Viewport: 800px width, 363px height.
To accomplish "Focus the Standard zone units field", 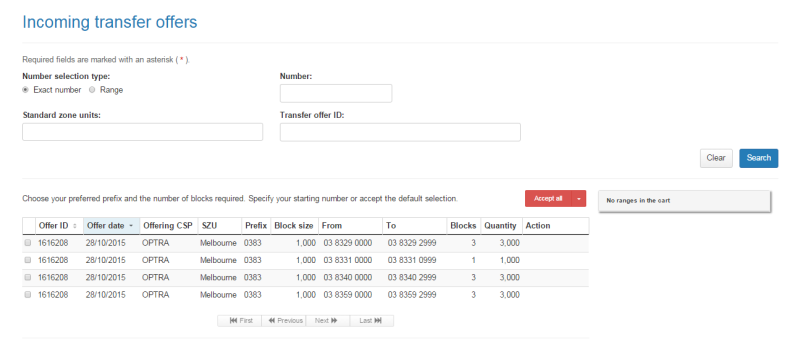I will click(142, 132).
